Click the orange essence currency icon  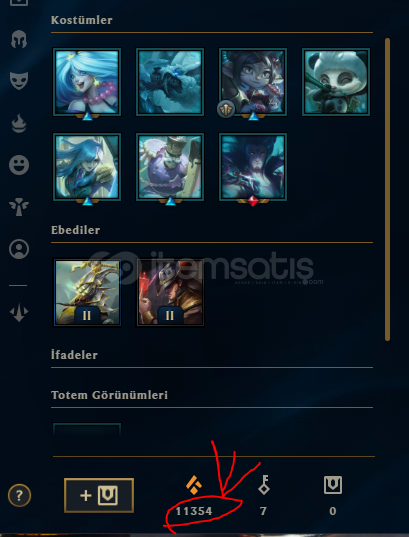click(x=194, y=485)
